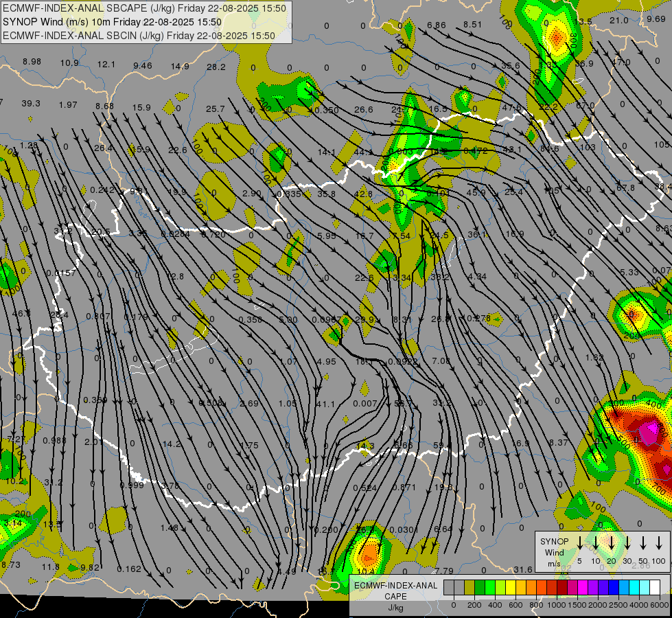This screenshot has height=618, width=672.
Task: Click the station value 0.162
Action: [129, 569]
